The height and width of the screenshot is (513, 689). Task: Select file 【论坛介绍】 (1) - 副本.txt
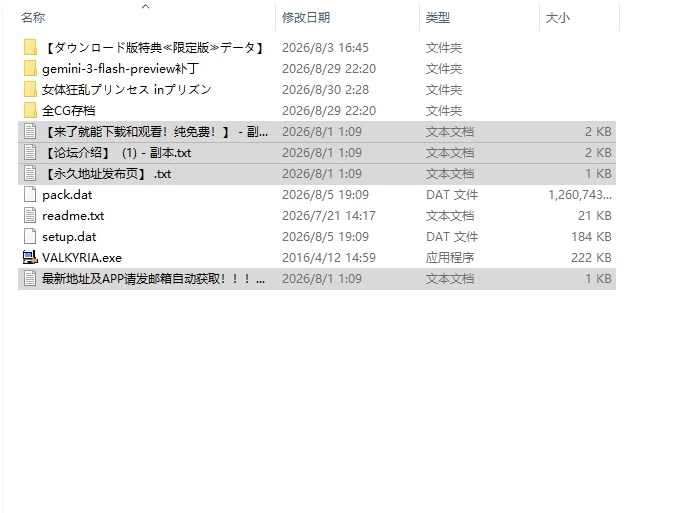pos(117,153)
